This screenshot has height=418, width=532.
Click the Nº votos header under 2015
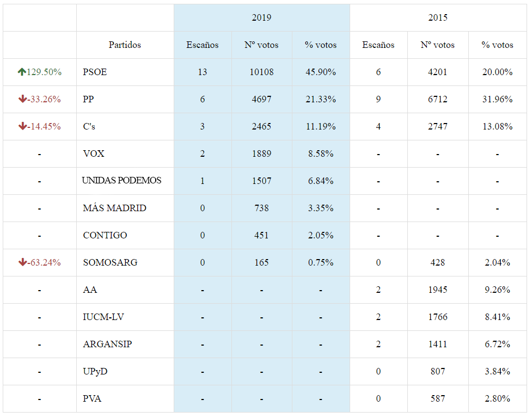(x=438, y=45)
